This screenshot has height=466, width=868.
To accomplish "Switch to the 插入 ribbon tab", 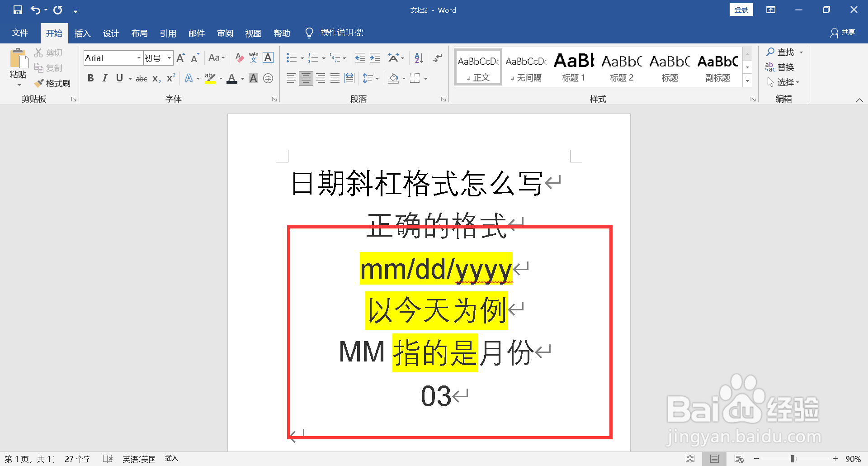I will [x=82, y=33].
